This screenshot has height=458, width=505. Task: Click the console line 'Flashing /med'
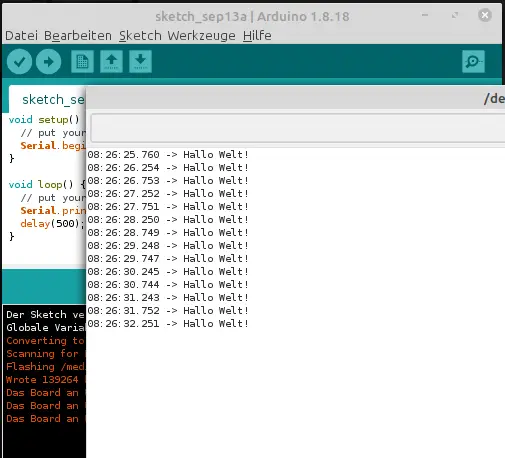tap(45, 367)
